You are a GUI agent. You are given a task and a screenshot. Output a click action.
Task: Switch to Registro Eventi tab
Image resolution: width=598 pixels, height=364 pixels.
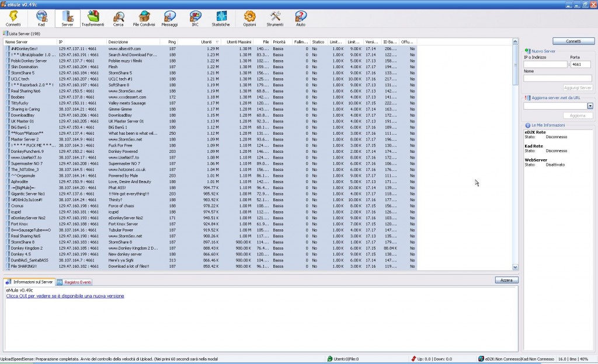click(74, 282)
